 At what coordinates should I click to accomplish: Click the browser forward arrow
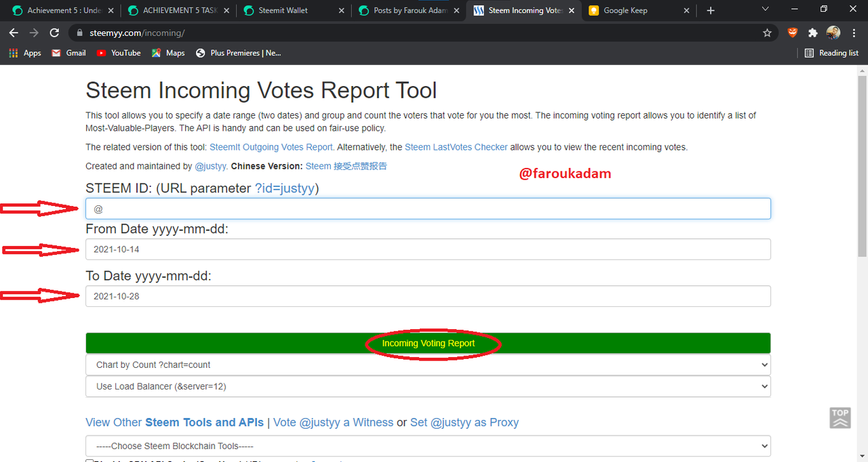tap(34, 33)
